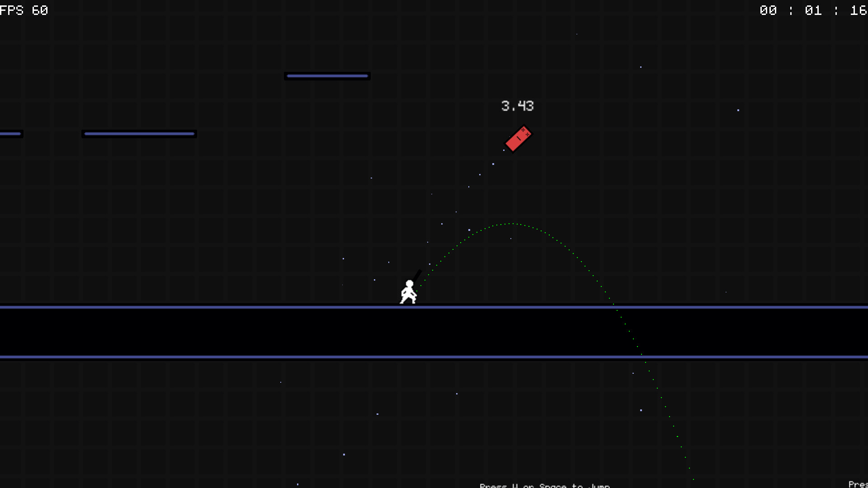Click the 'Press W or Space to Jump' hint
868x488 pixels.
tap(545, 485)
